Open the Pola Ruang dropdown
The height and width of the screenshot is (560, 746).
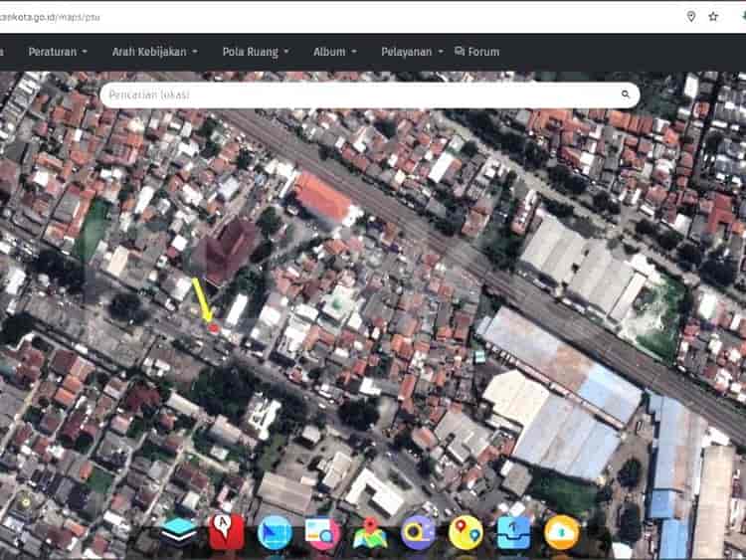pyautogui.click(x=256, y=52)
